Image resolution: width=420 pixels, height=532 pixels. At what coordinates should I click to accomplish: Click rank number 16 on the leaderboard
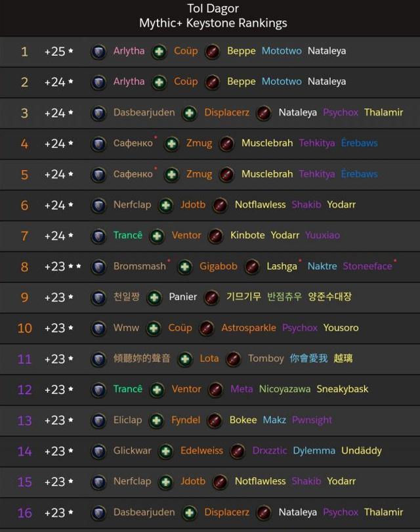24,513
